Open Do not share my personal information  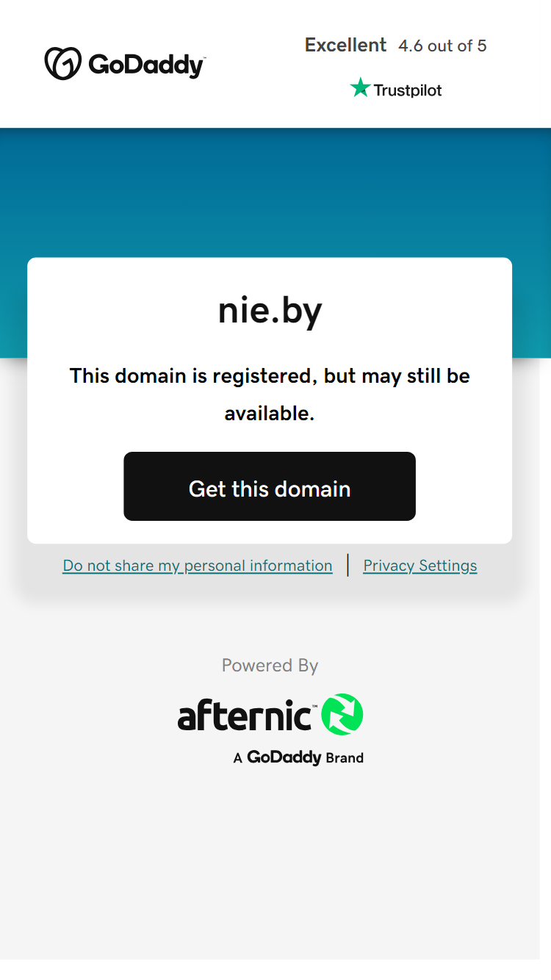pos(198,566)
